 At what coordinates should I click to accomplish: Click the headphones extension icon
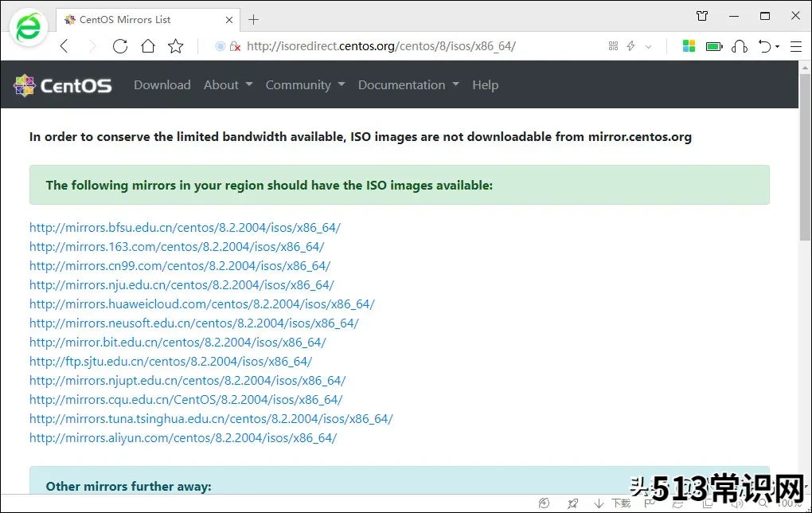click(740, 46)
